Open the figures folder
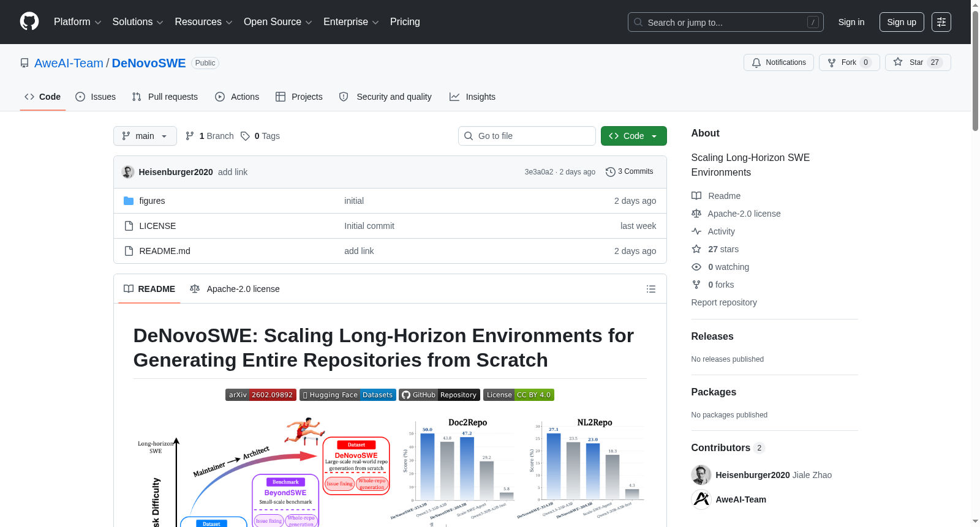 pyautogui.click(x=152, y=201)
